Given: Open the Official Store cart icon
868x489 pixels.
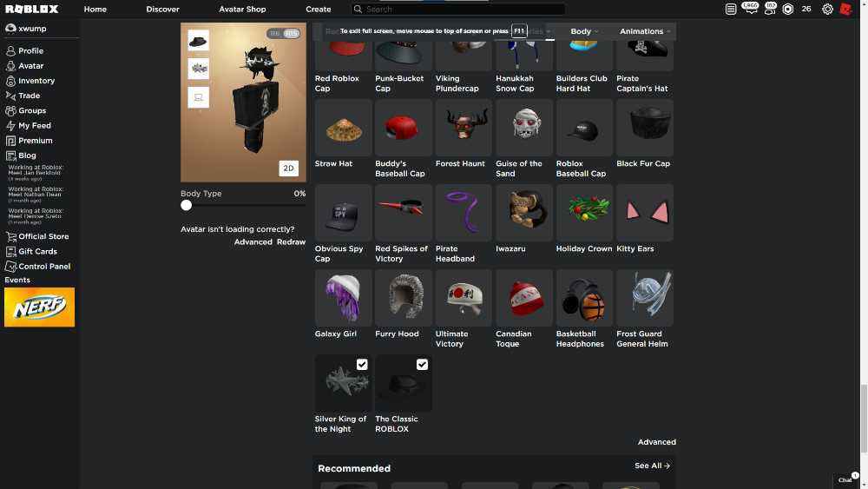Looking at the screenshot, I should pos(10,236).
